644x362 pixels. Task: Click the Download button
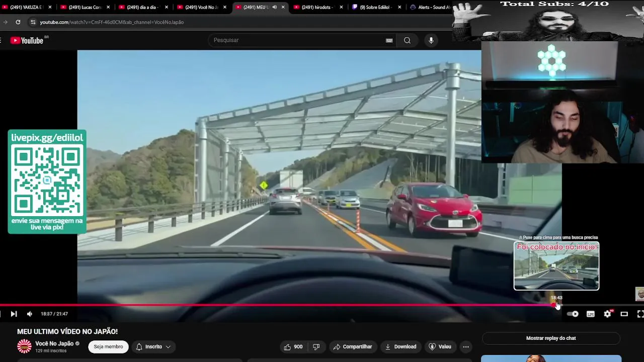click(x=401, y=346)
